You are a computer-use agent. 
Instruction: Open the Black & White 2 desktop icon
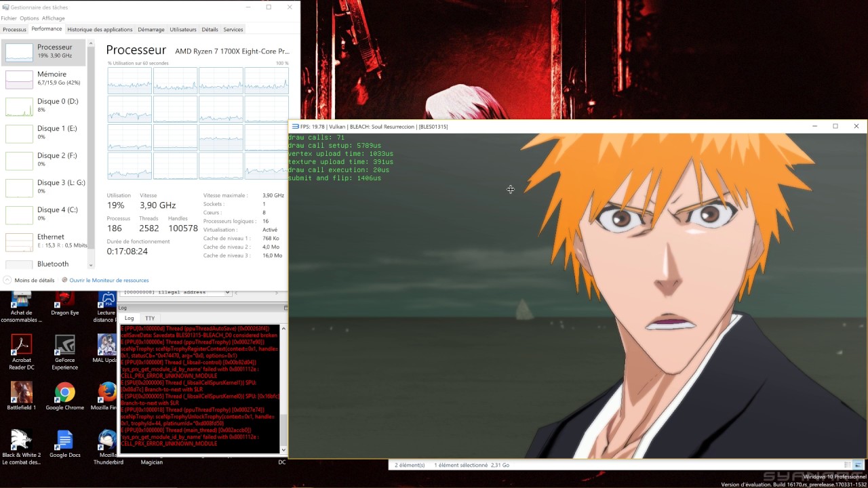click(21, 447)
